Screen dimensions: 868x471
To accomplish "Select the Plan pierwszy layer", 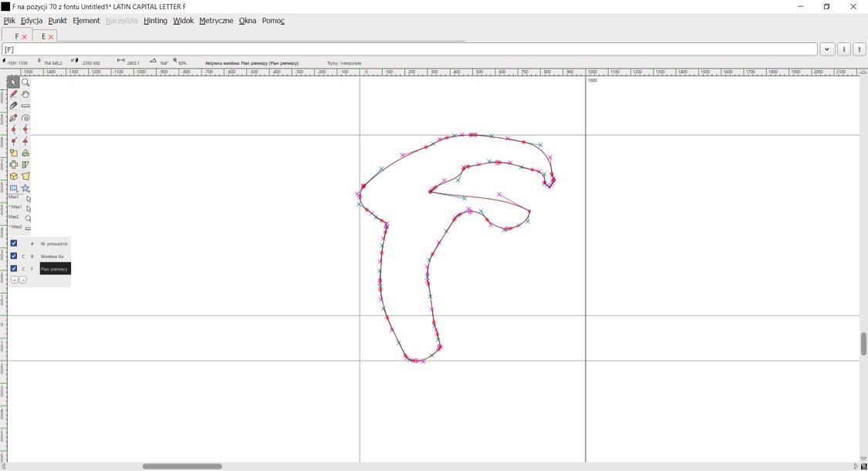I will tap(55, 269).
